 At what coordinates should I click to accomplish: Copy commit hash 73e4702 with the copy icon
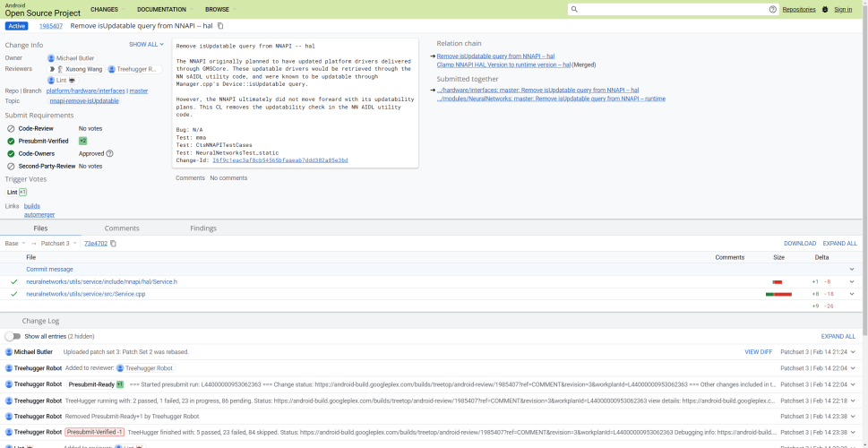[x=113, y=243]
